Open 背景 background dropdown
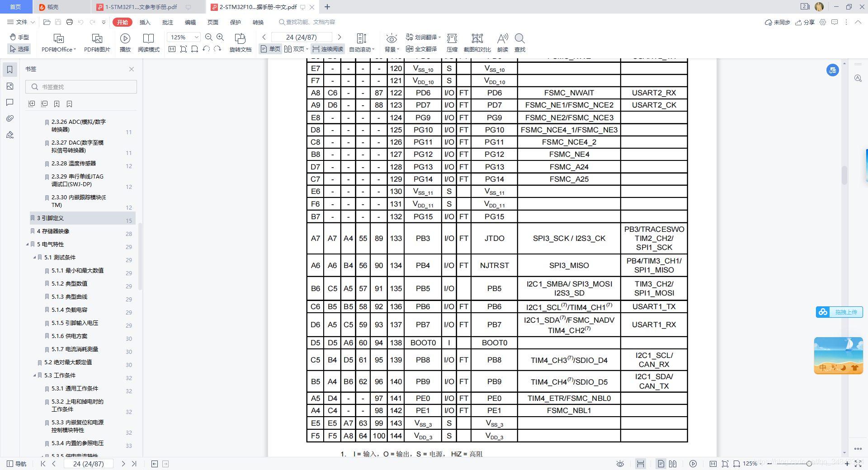Screen dimensions: 868x470 (392, 43)
